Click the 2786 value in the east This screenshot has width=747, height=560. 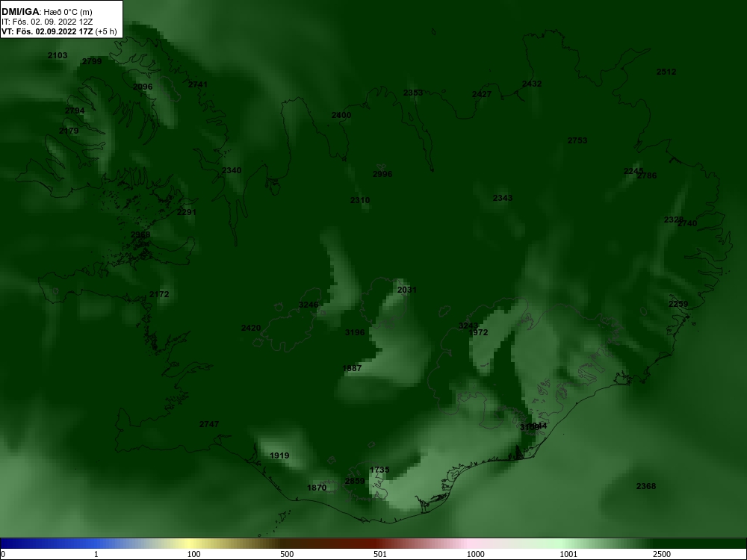coord(647,175)
